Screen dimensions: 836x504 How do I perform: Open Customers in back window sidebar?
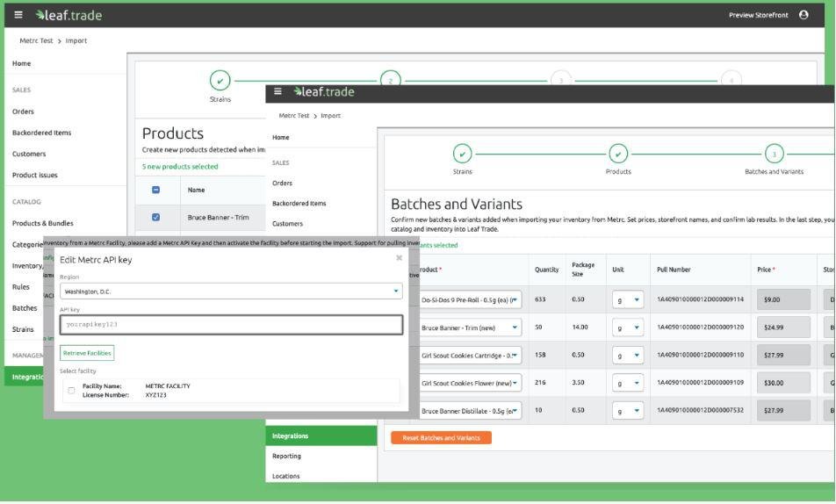[29, 154]
